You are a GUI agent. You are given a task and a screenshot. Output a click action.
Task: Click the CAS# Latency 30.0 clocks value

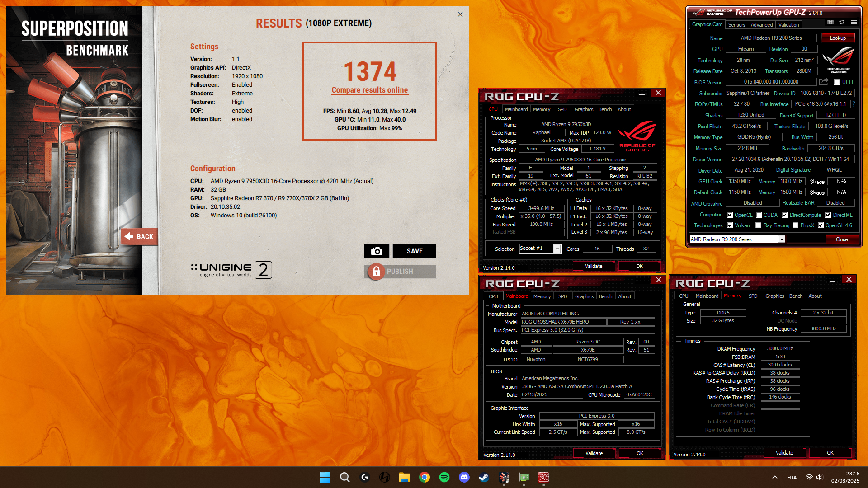780,365
